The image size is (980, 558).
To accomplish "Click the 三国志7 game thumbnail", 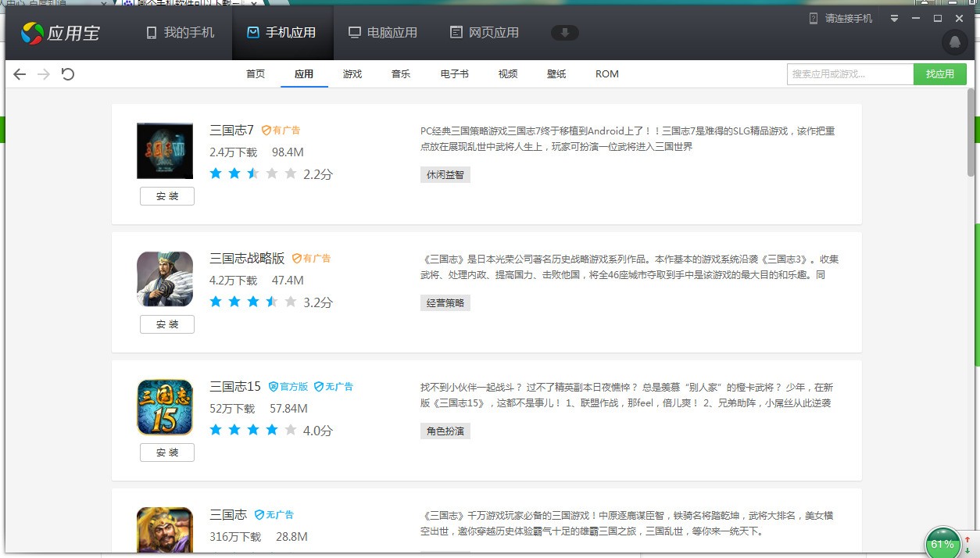I will click(x=165, y=151).
